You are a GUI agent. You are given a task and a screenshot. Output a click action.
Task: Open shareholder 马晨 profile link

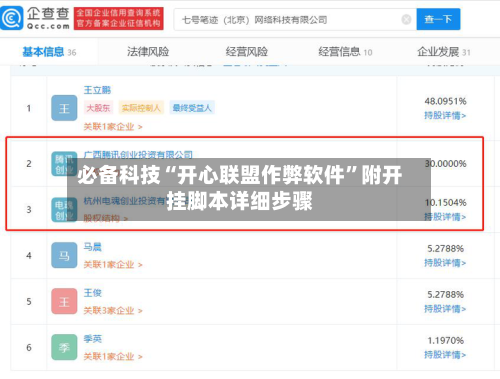pos(92,247)
